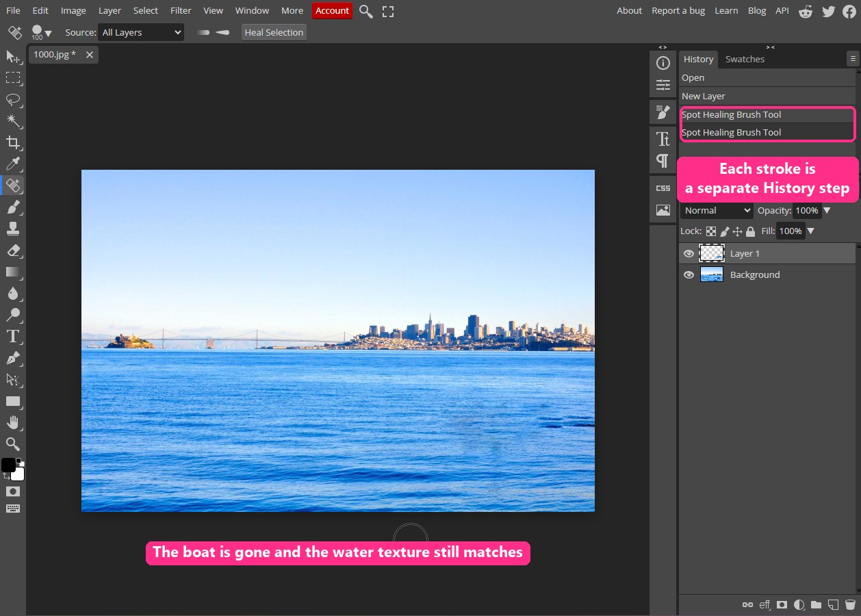Select the Rectangle Select tool

(13, 77)
